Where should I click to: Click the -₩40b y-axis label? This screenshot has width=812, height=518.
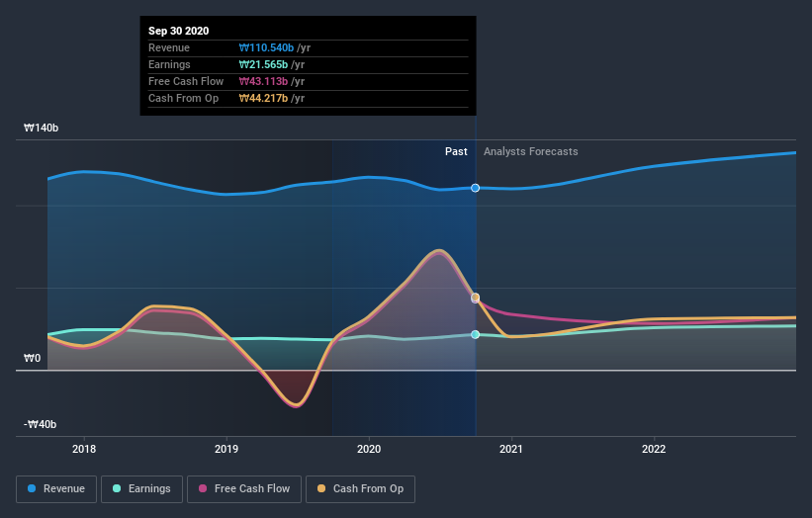tap(40, 424)
